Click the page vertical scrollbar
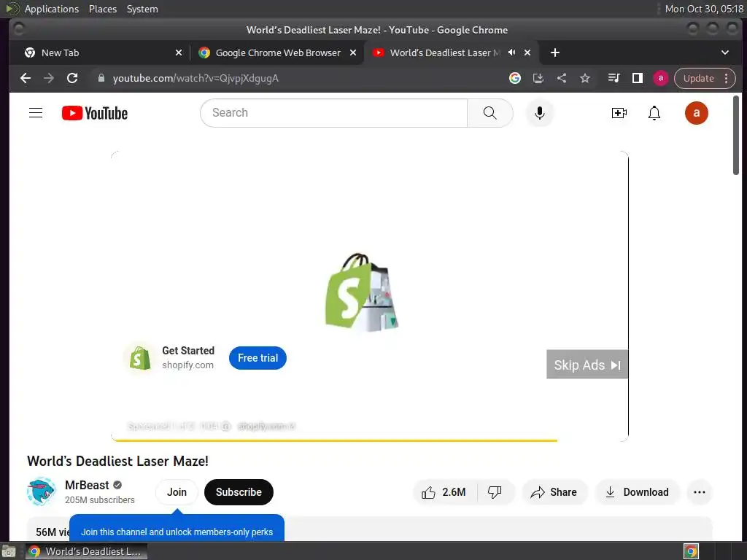The image size is (747, 560). [x=736, y=135]
